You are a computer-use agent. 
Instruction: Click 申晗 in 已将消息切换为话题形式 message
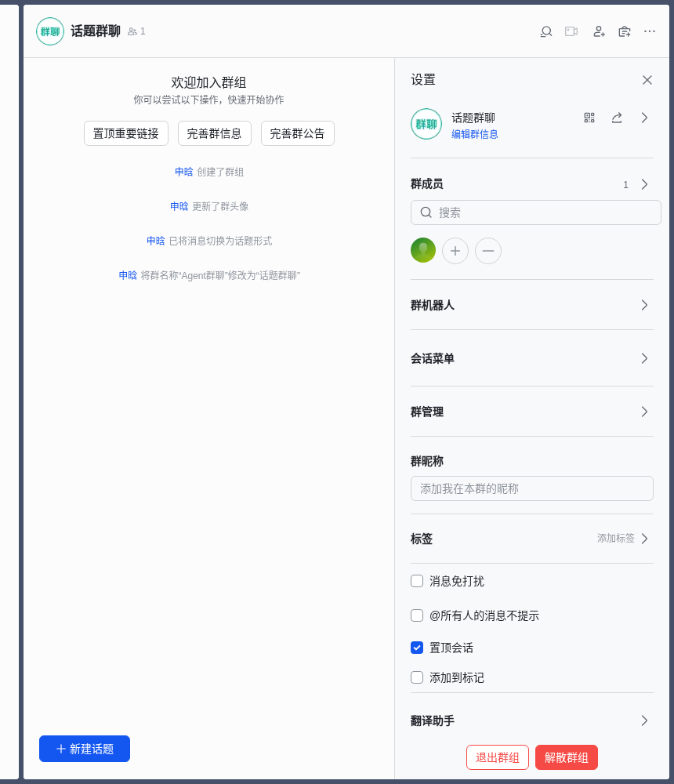point(155,241)
